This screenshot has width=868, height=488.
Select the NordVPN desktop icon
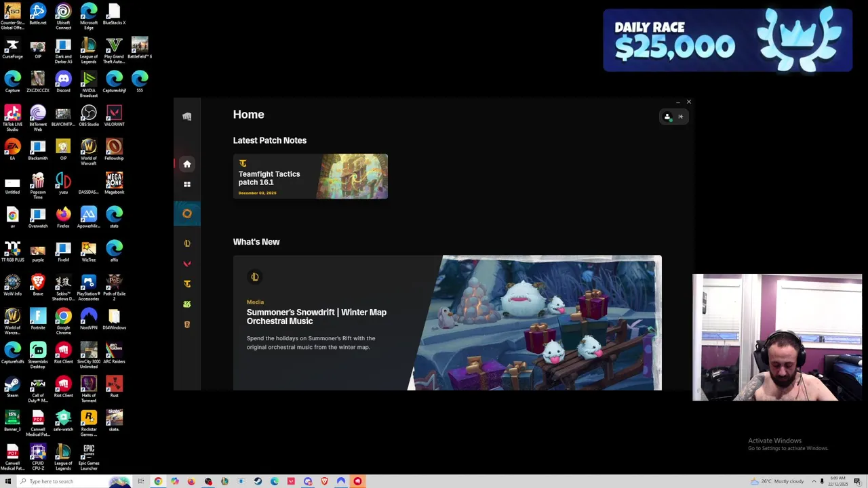(89, 319)
